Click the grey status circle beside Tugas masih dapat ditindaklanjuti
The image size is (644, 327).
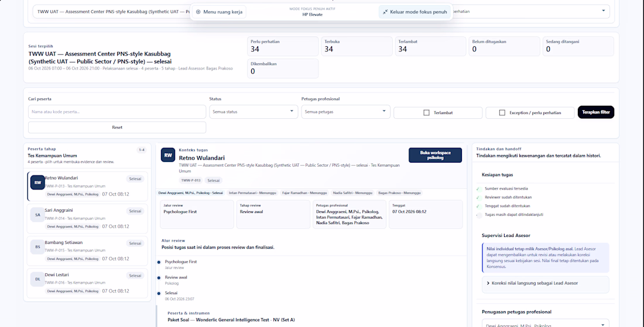479,215
